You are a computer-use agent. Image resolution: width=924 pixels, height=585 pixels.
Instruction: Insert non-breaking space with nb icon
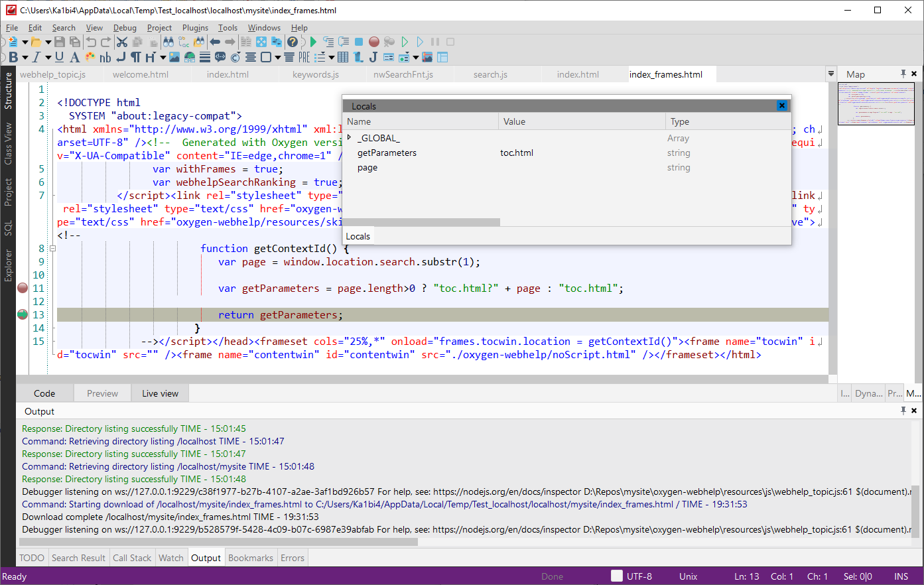tap(105, 57)
